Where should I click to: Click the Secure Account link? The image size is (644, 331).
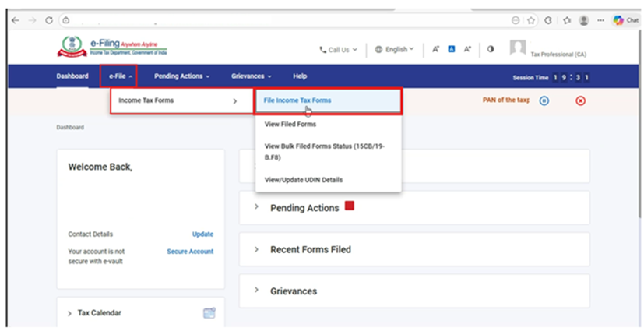tap(190, 252)
